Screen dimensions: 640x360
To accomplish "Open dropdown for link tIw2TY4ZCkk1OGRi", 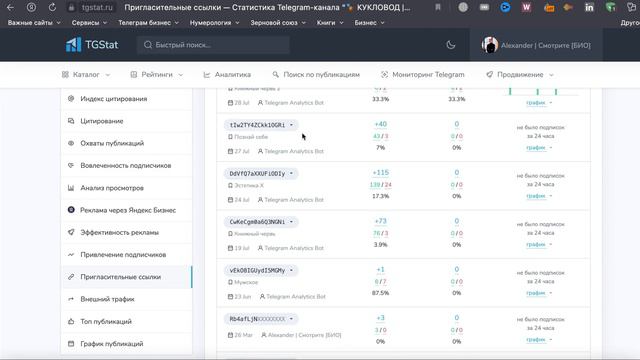I will click(x=291, y=125).
